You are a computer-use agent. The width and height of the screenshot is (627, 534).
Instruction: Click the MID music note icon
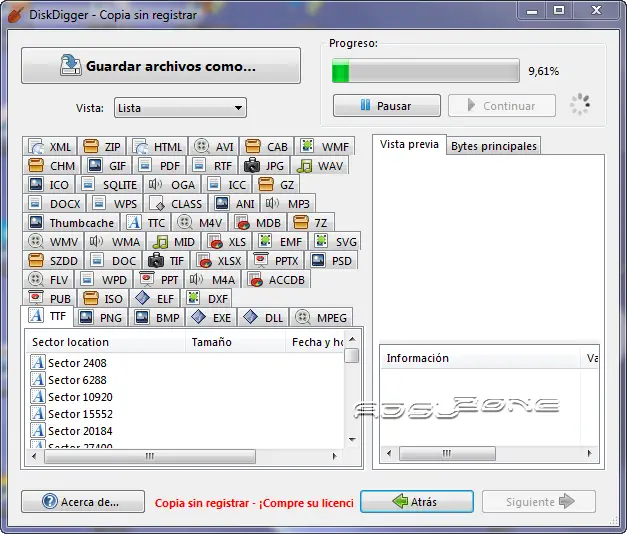point(160,241)
